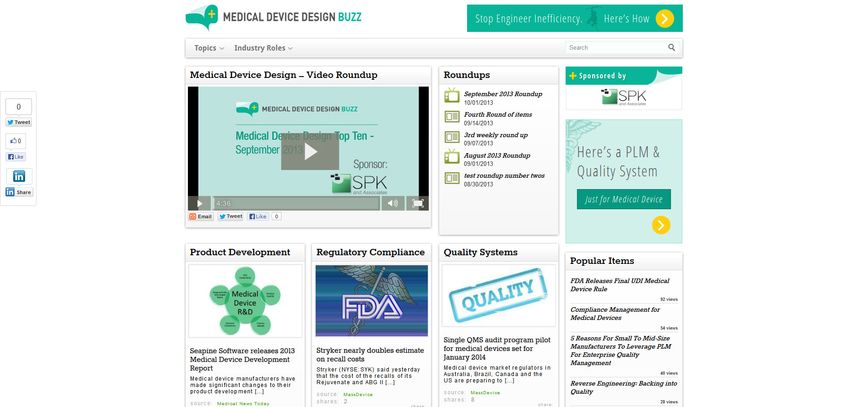The width and height of the screenshot is (868, 407).
Task: Open the Industry Roles dropdown
Action: (263, 48)
